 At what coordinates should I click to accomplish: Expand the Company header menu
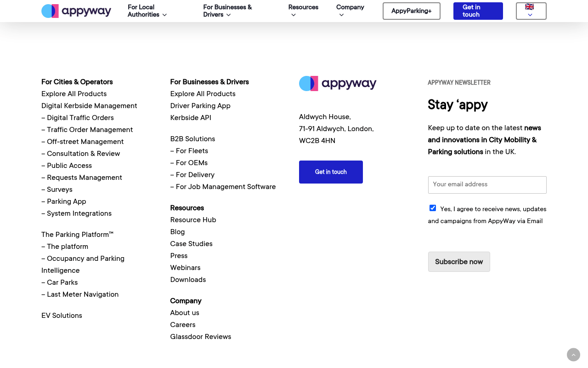[350, 11]
